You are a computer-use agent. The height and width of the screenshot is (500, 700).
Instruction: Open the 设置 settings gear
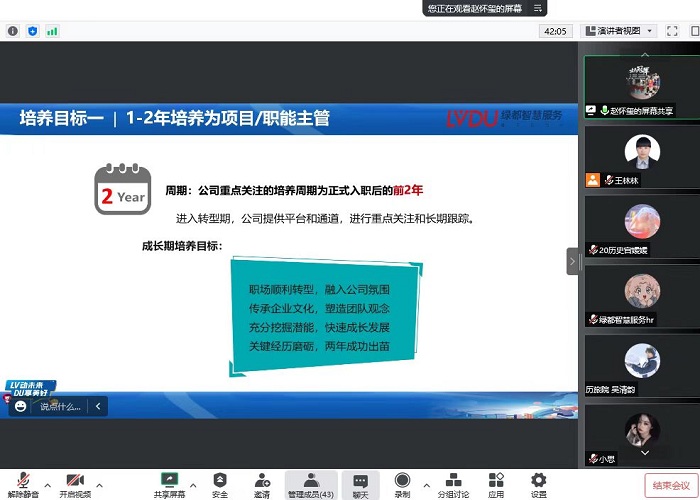tap(538, 481)
